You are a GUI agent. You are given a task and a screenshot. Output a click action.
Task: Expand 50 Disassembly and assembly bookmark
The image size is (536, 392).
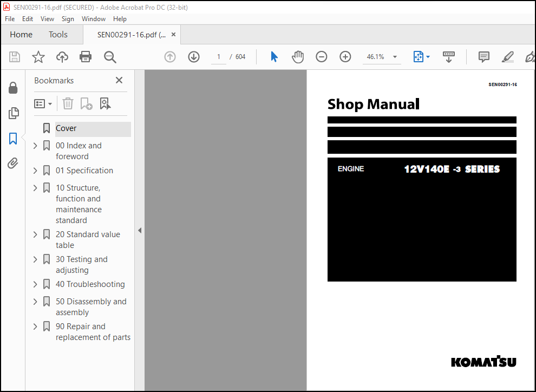tap(35, 302)
